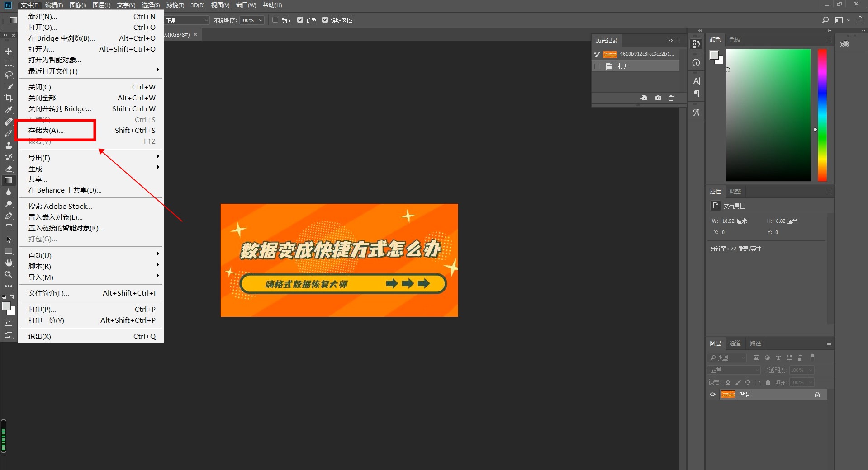Enable the 反向 (Reverse) checkbox
The width and height of the screenshot is (868, 470).
click(275, 20)
